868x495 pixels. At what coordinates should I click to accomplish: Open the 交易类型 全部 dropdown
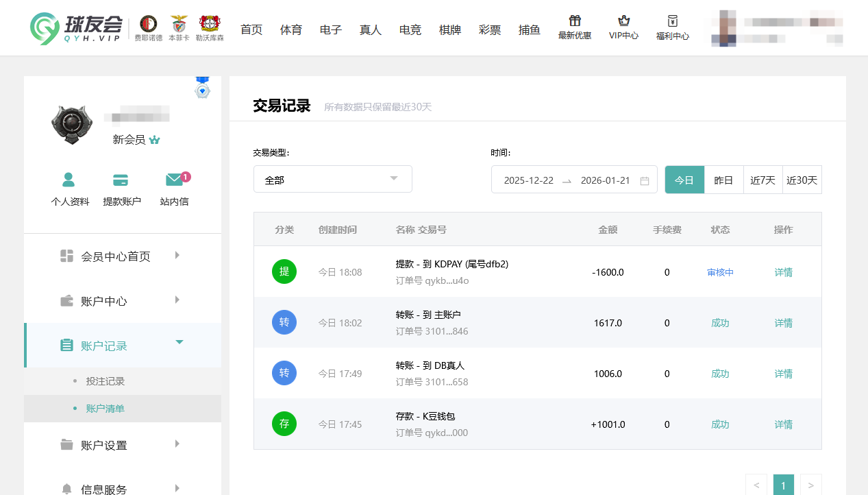[x=332, y=178]
